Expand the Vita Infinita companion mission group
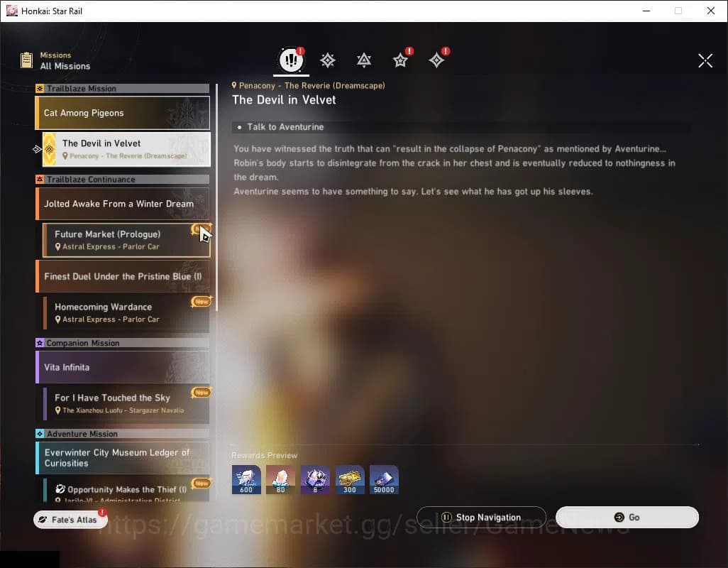Screen dimensions: 728x568 122,367
